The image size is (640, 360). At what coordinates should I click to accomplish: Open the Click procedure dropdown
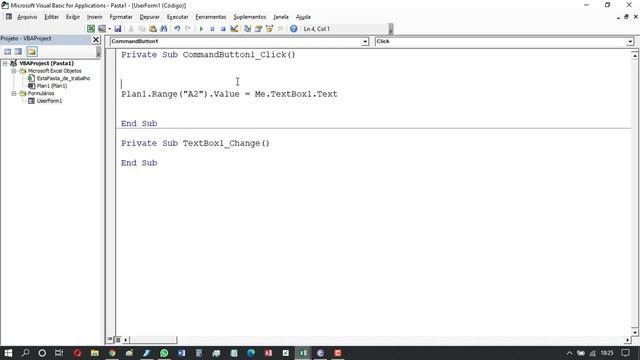coord(630,42)
